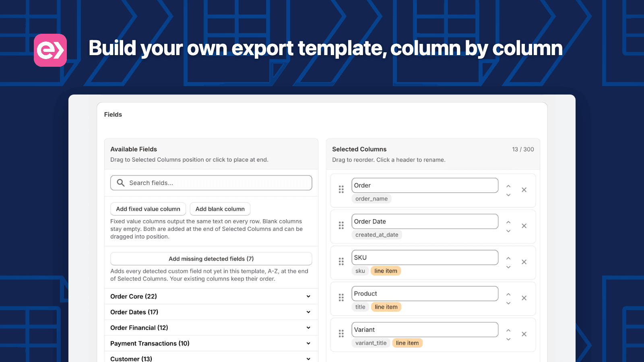The height and width of the screenshot is (362, 644).
Task: Click Add missing detected fields (7)
Action: coord(211,259)
